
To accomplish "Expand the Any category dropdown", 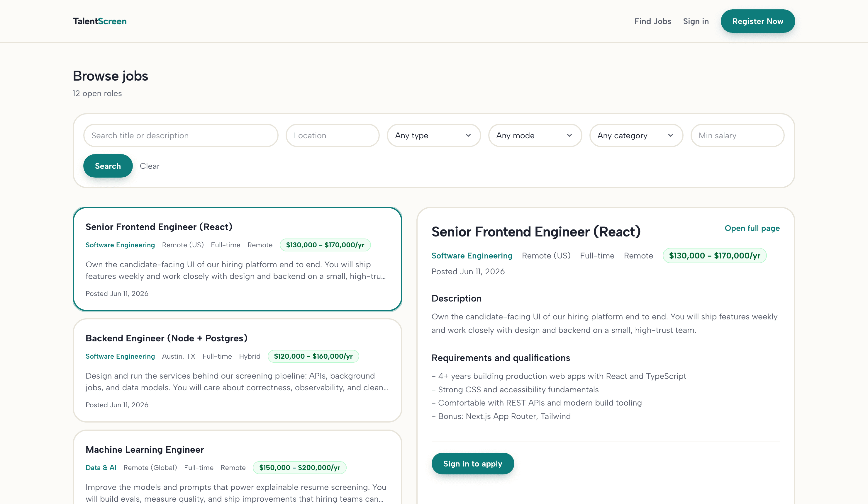I will (x=636, y=136).
